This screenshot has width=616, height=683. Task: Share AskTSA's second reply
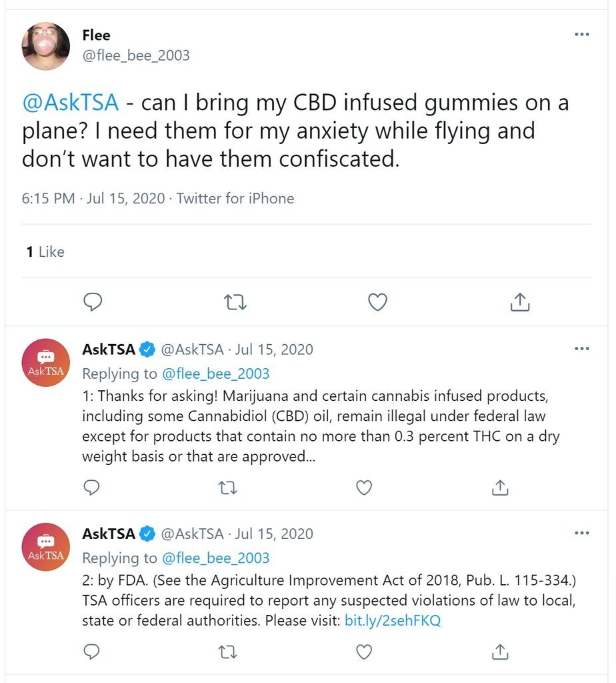(x=500, y=652)
